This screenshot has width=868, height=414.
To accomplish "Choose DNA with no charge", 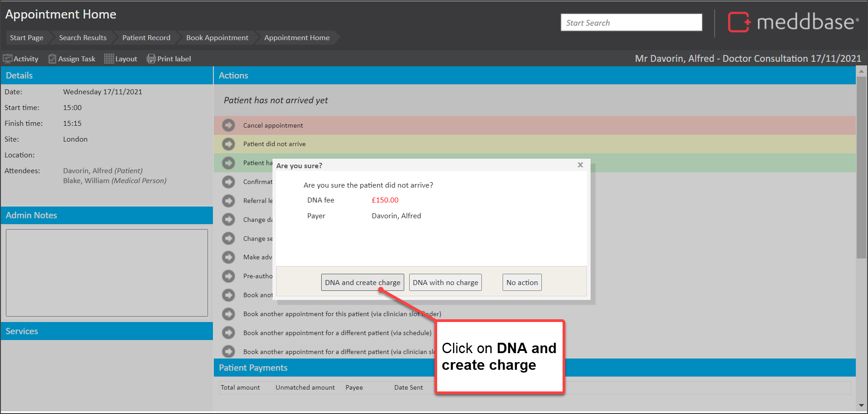I will 445,283.
